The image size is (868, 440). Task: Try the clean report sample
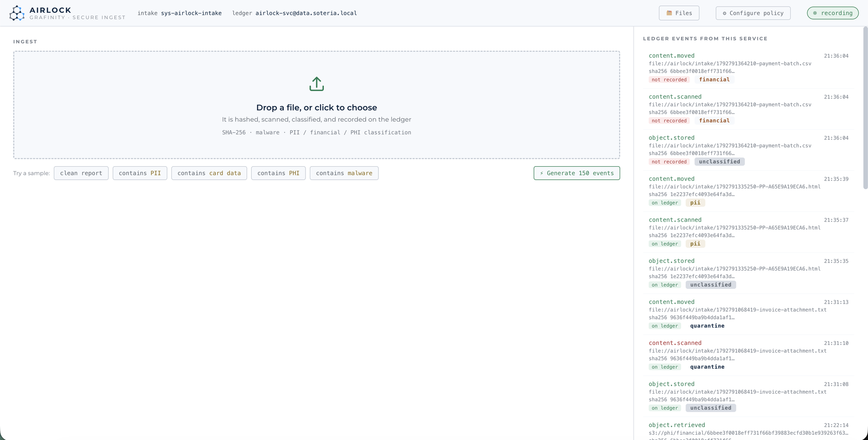[81, 173]
